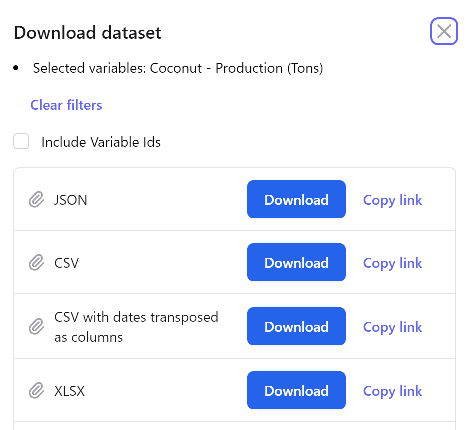
Task: Click the Clear filters link
Action: [66, 105]
